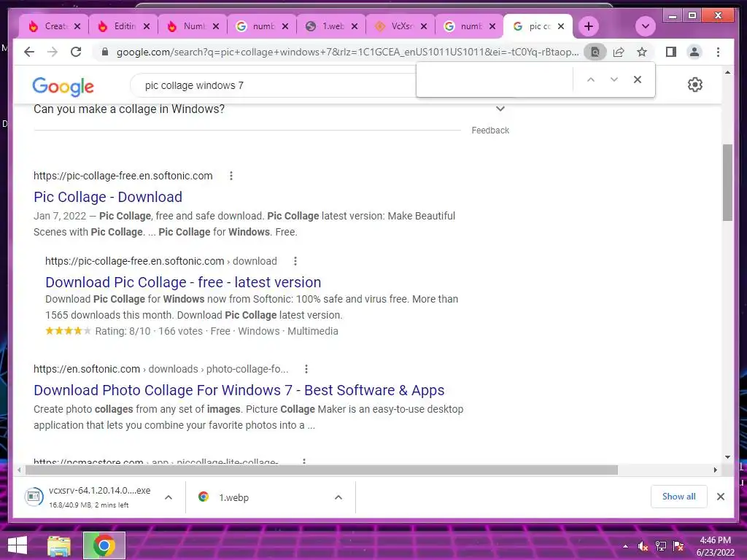Click the share page icon
The image size is (747, 560).
pos(619,52)
